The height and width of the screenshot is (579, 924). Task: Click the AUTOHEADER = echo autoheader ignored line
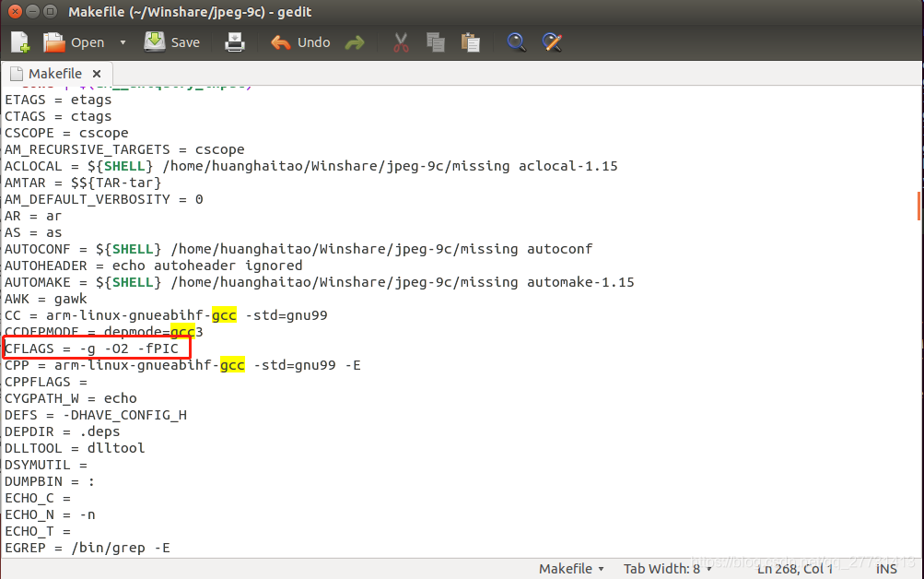(x=153, y=266)
